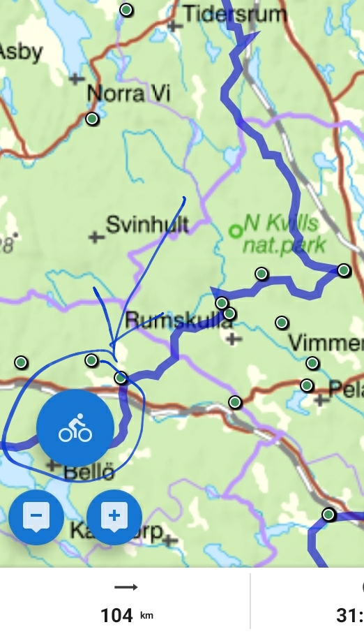Tap the N Kvills nat.park green circle
This screenshot has width=364, height=634.
pos(236,231)
